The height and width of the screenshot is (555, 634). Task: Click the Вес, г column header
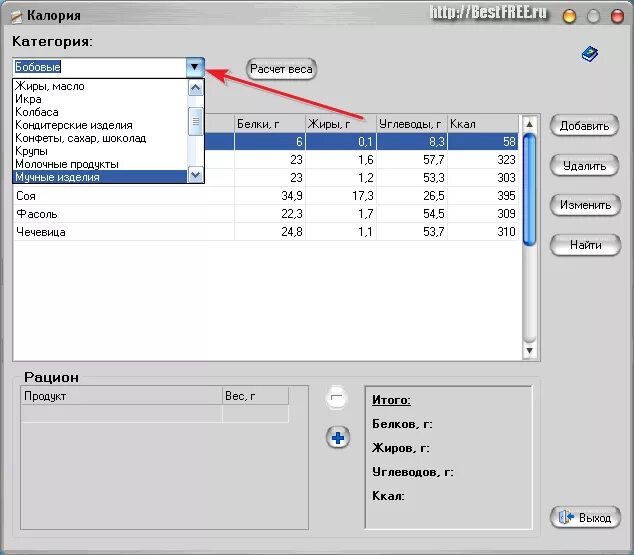[x=256, y=396]
